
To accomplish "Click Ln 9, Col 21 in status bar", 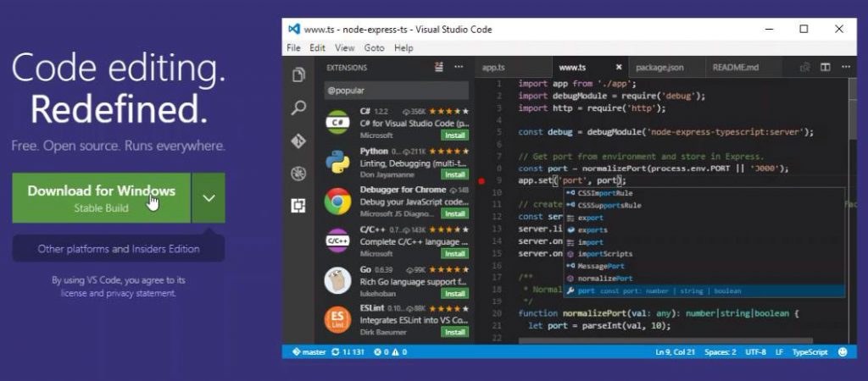I will coord(676,351).
